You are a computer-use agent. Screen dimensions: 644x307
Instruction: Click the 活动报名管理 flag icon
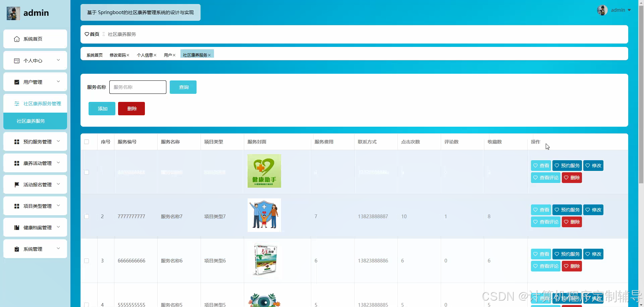click(x=17, y=185)
